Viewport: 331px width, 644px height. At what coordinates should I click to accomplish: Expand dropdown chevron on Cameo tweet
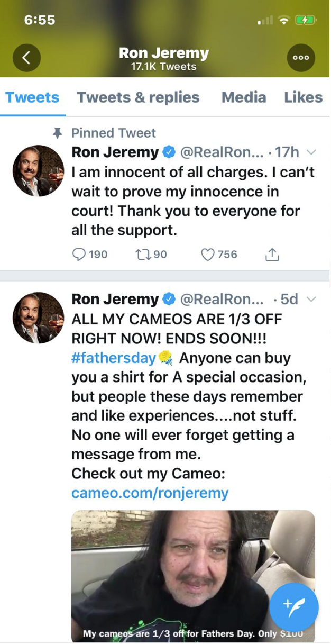pos(311,299)
